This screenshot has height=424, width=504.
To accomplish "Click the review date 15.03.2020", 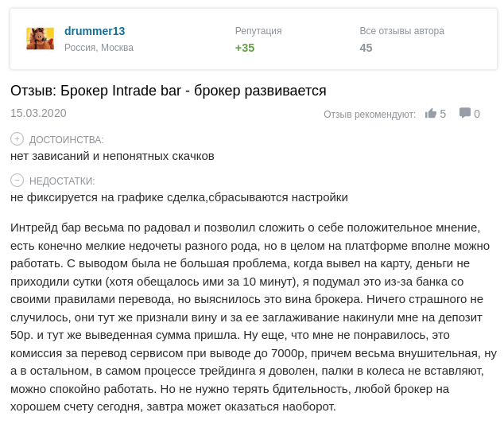I will (38, 113).
